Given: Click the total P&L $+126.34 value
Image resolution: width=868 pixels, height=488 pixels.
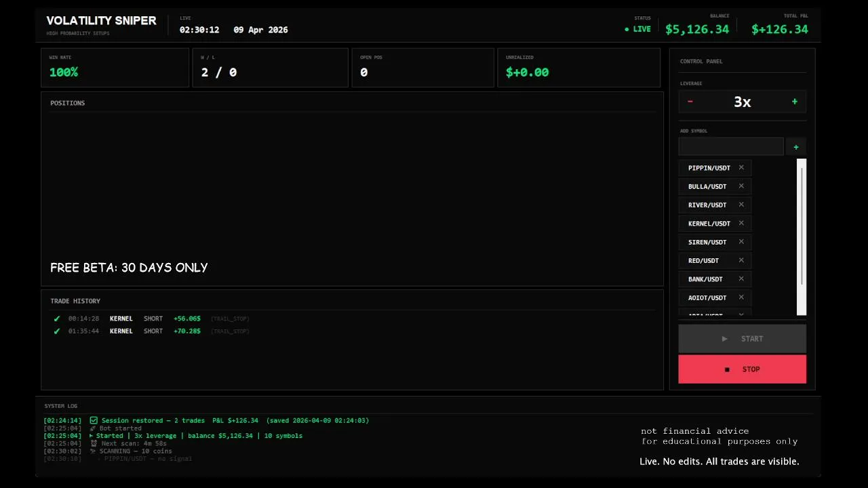Looking at the screenshot, I should (780, 29).
